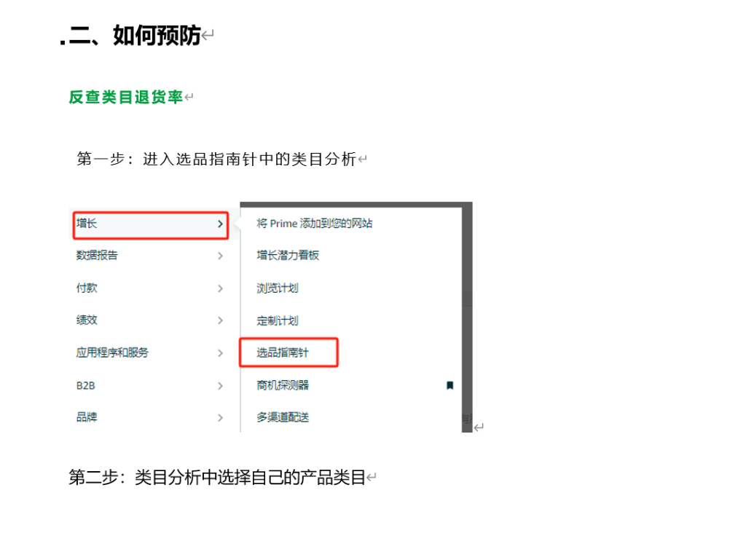Click the chevron next to 绩效
This screenshot has width=746, height=560.
click(x=220, y=320)
